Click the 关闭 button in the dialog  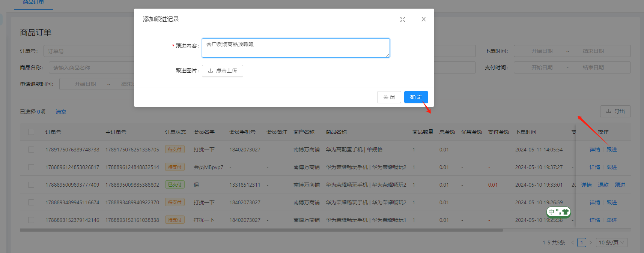click(389, 97)
